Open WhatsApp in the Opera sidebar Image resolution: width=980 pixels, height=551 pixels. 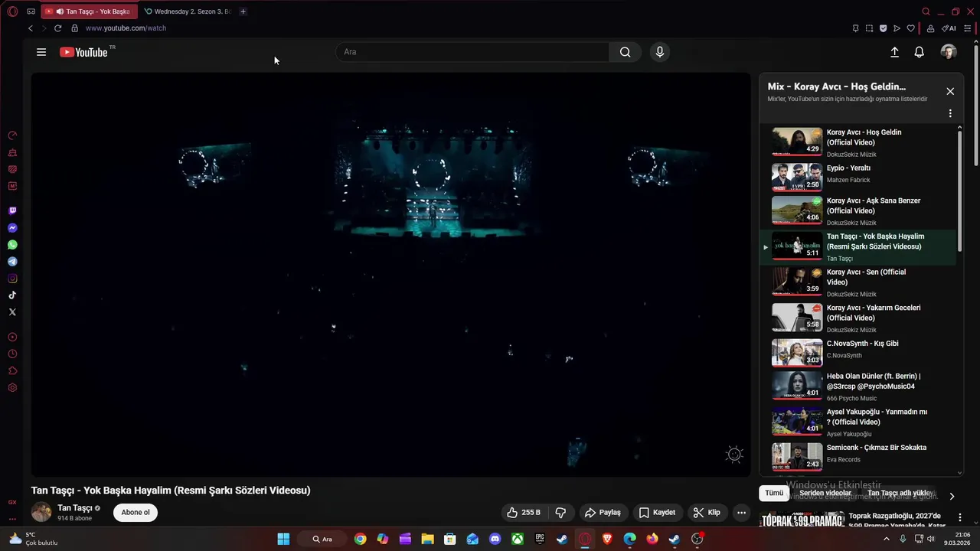(12, 245)
